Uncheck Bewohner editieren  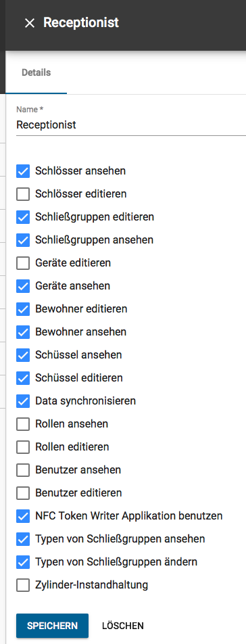click(x=23, y=309)
